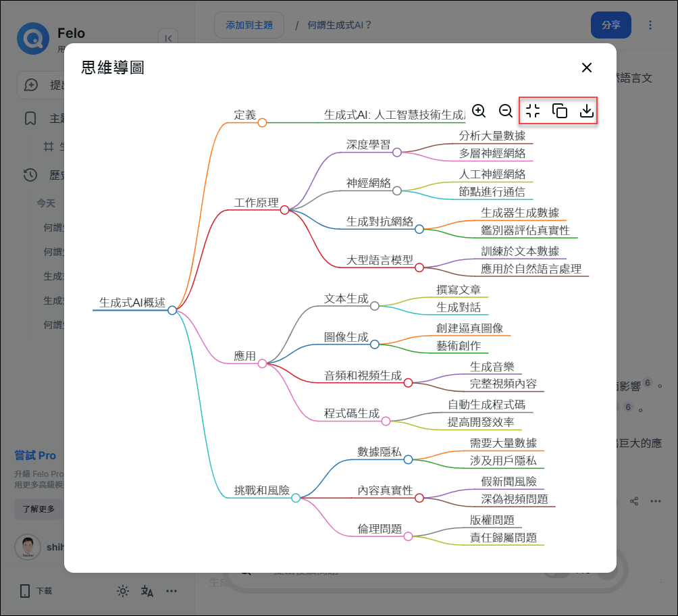Click the 思維導圖 dialog title
The width and height of the screenshot is (678, 616).
[x=112, y=68]
